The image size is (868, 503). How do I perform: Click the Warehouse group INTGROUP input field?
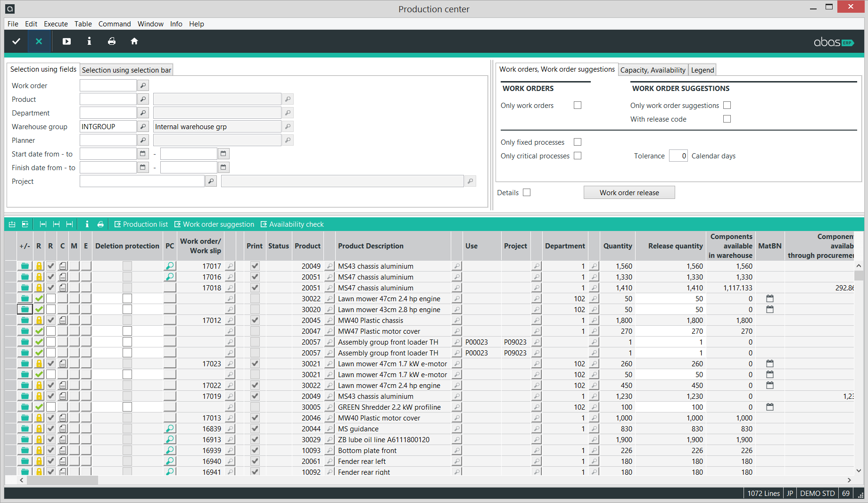[x=108, y=126]
